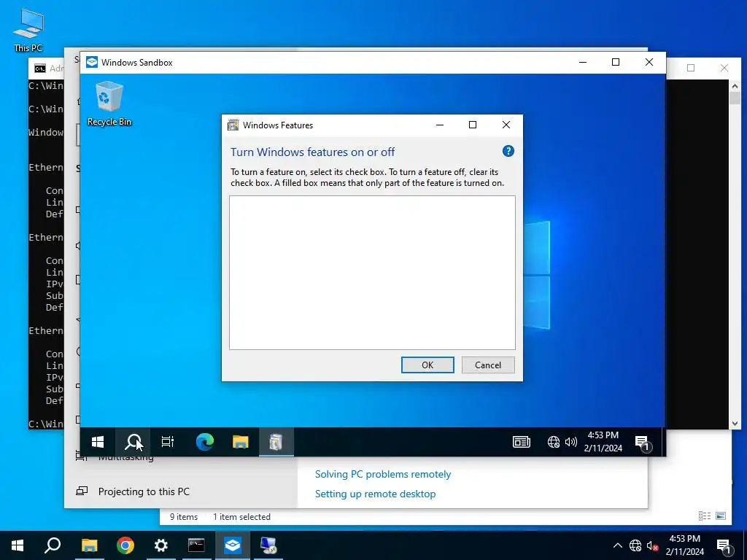Viewport: 747px width, 560px height.
Task: Open Settings from host taskbar
Action: point(161,545)
